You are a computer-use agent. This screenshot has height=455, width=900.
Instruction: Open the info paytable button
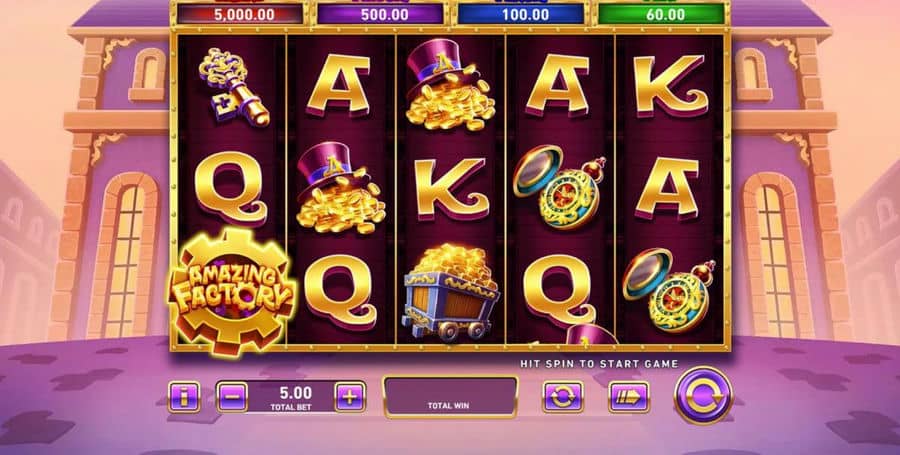point(184,396)
